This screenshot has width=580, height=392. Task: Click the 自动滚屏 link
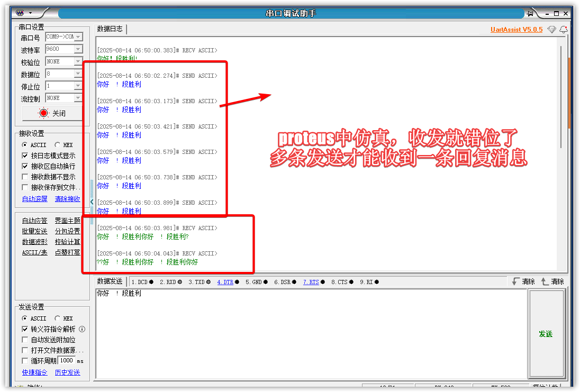point(35,199)
